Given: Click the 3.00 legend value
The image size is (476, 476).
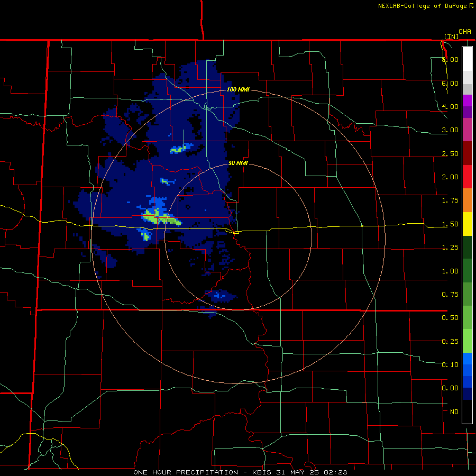Looking at the screenshot, I should pos(450,130).
